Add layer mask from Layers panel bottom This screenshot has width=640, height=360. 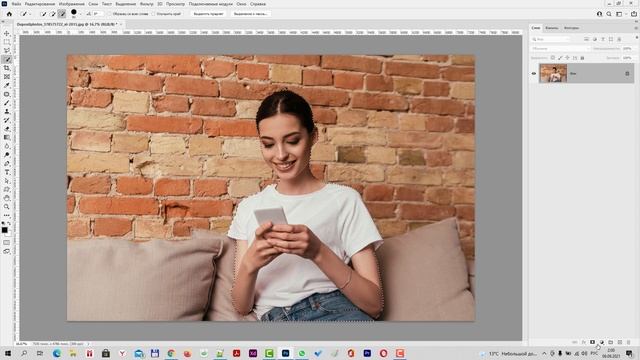tap(593, 342)
